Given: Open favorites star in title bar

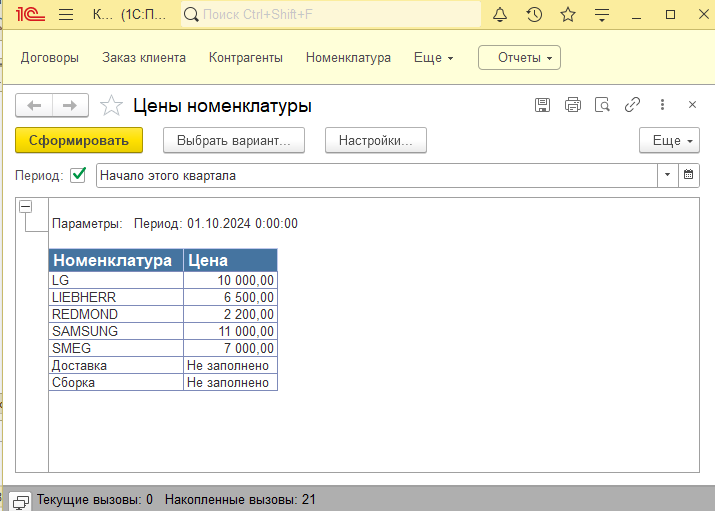Looking at the screenshot, I should (x=568, y=15).
